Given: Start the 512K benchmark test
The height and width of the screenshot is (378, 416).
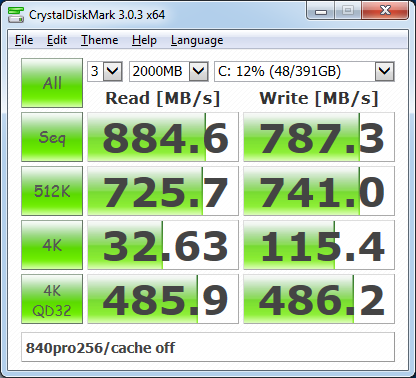Looking at the screenshot, I should pos(52,191).
